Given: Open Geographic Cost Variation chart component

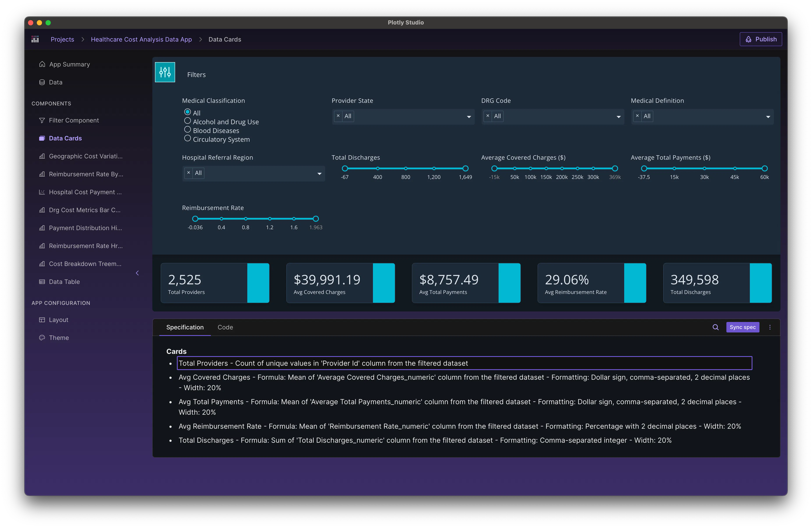Looking at the screenshot, I should click(x=81, y=156).
